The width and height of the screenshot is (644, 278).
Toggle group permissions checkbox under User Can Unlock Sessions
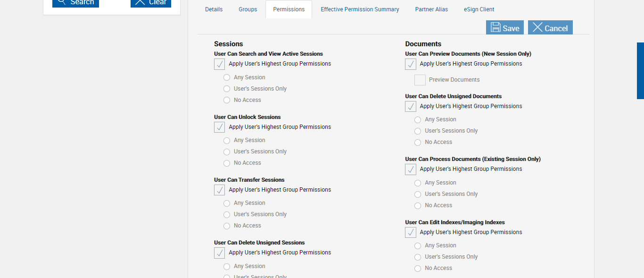220,127
